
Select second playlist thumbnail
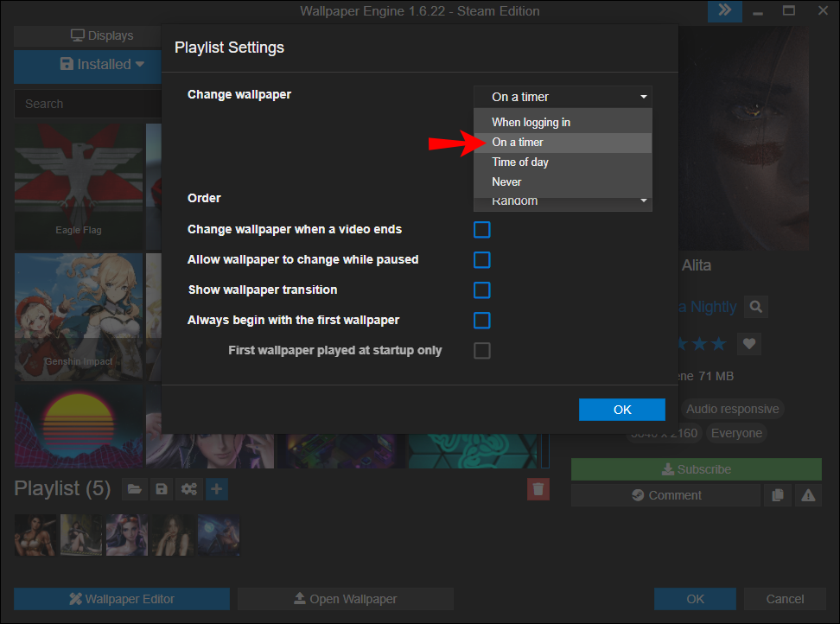pyautogui.click(x=81, y=535)
